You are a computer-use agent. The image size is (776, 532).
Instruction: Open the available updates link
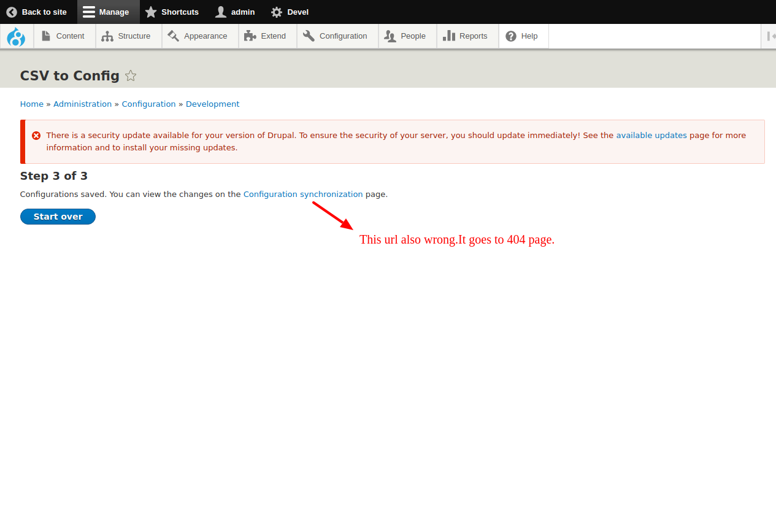coord(651,136)
